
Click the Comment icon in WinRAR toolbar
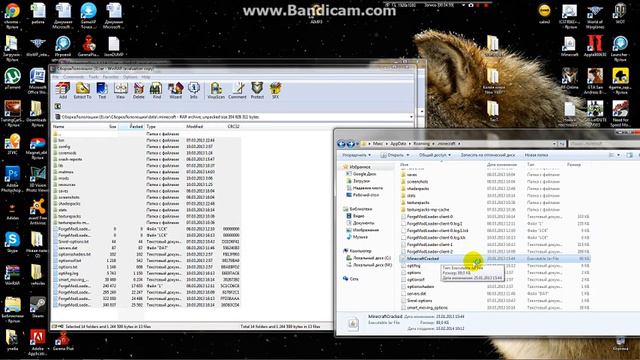(x=237, y=90)
